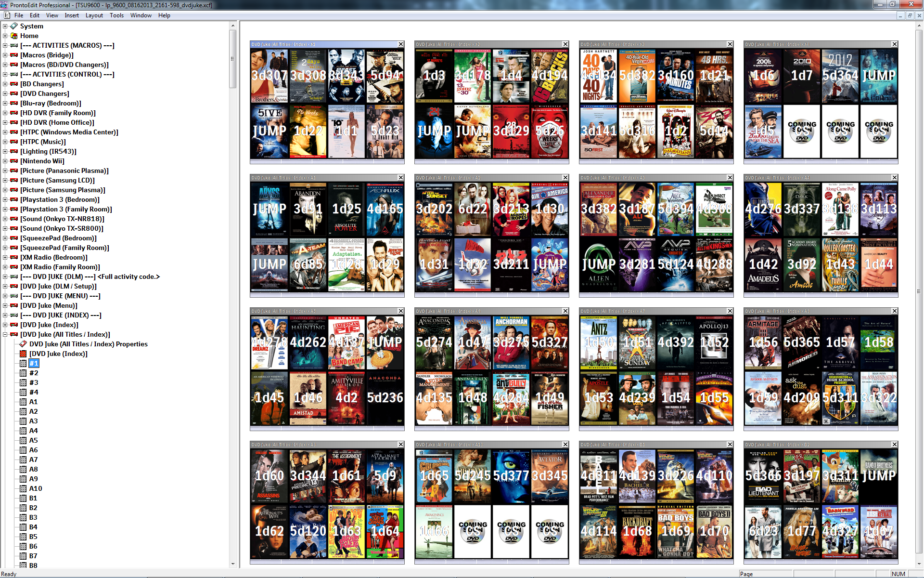Click the page icon beside A5

(23, 440)
